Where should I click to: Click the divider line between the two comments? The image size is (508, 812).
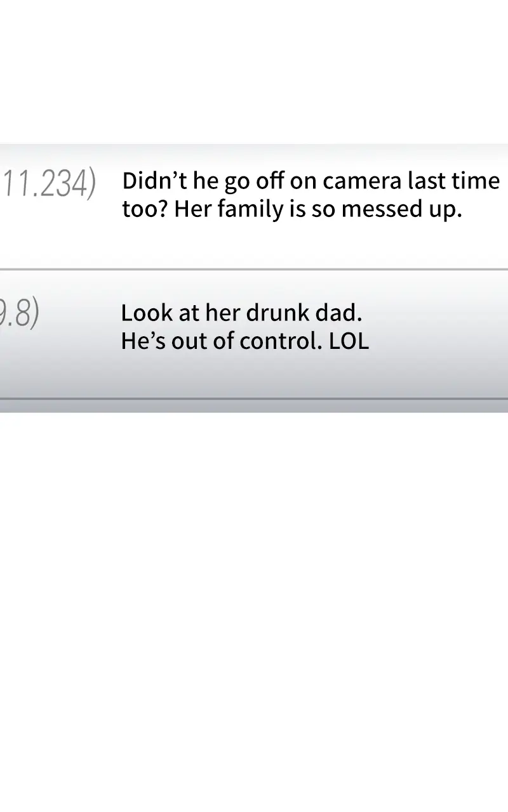(x=254, y=270)
